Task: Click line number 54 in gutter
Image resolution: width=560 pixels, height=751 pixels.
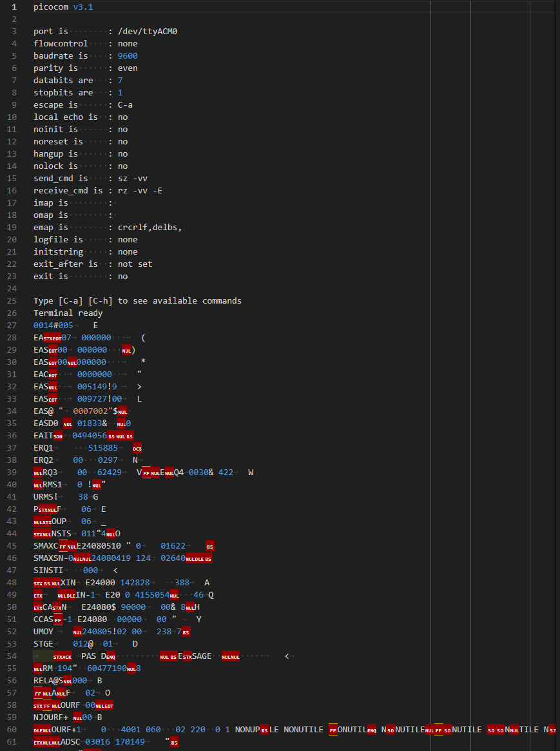Action: tap(12, 656)
